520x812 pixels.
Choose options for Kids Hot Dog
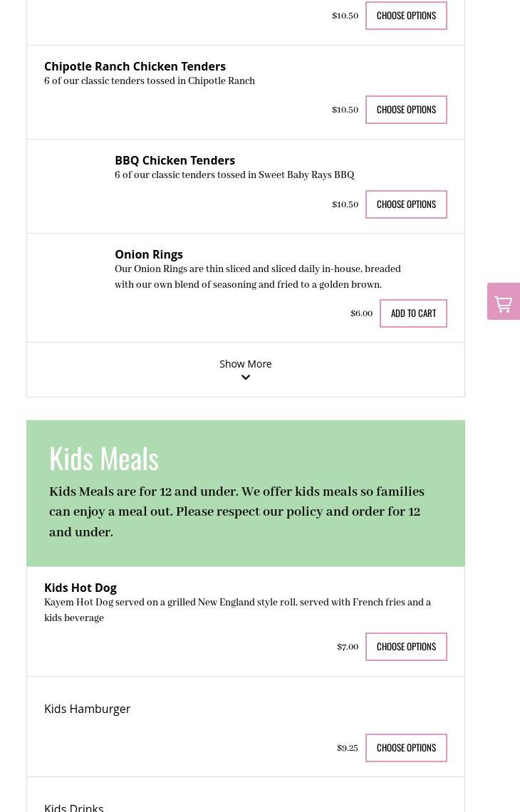click(406, 647)
